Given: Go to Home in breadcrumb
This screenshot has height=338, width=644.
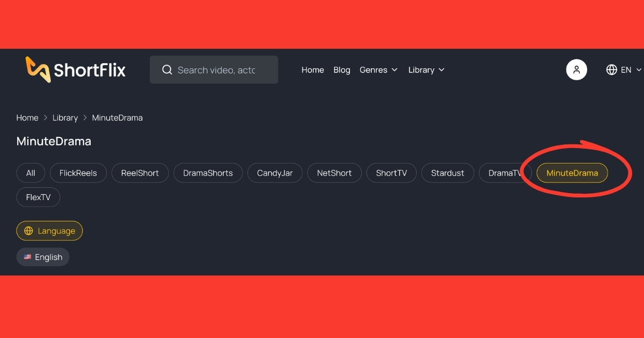Looking at the screenshot, I should tap(27, 117).
